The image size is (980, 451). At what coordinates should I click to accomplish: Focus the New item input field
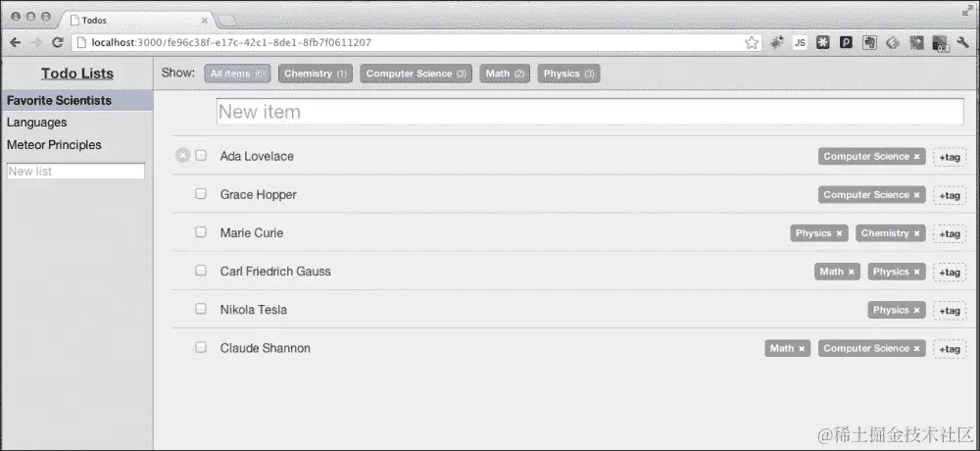click(x=590, y=112)
